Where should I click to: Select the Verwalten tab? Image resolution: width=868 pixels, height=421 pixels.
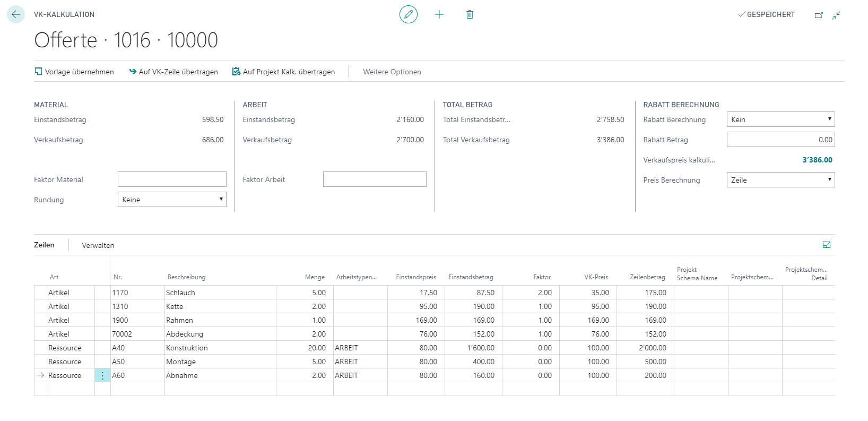point(98,245)
